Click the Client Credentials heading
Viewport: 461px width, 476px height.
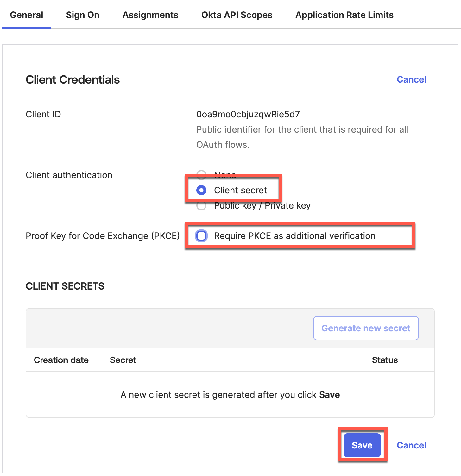[73, 79]
